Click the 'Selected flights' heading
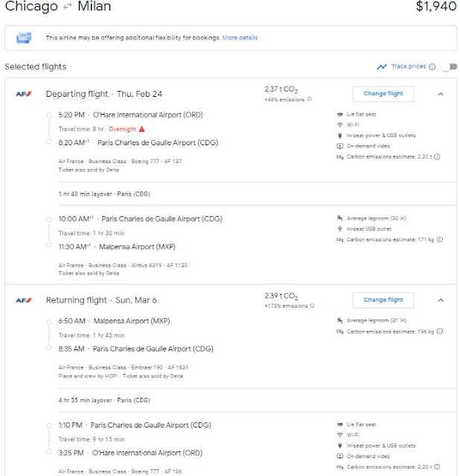 tap(36, 67)
